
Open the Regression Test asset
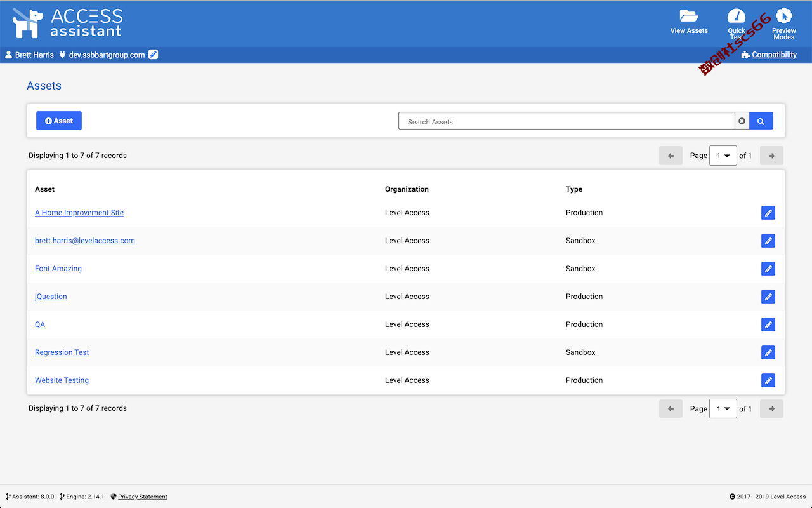(62, 352)
